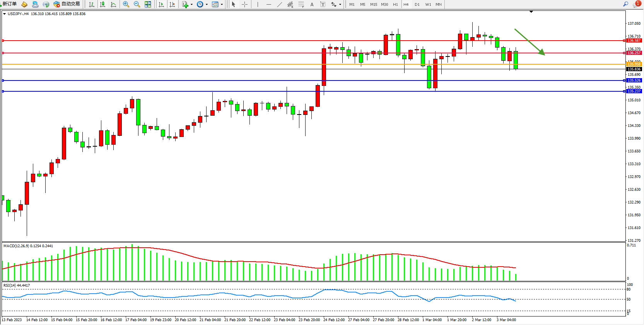Expand the periods clock dropdown arrow
The width and height of the screenshot is (644, 325).
pyautogui.click(x=207, y=5)
